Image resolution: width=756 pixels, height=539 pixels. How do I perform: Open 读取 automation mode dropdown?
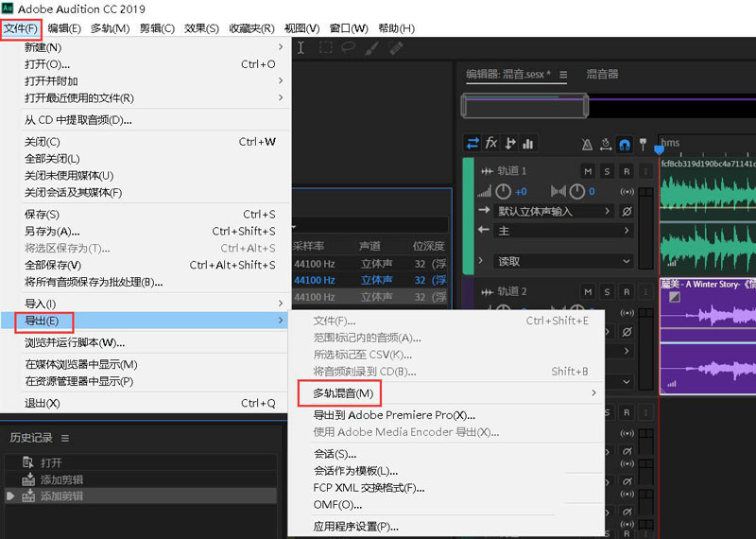(x=563, y=261)
